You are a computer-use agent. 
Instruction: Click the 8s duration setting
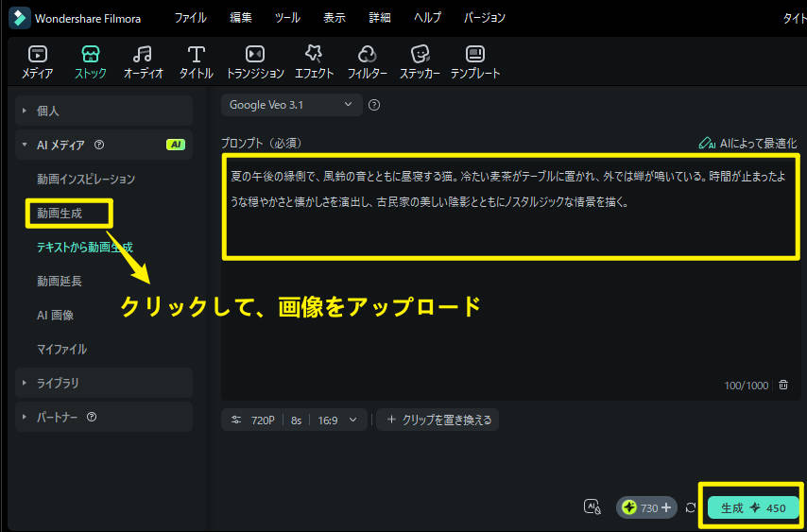(296, 420)
